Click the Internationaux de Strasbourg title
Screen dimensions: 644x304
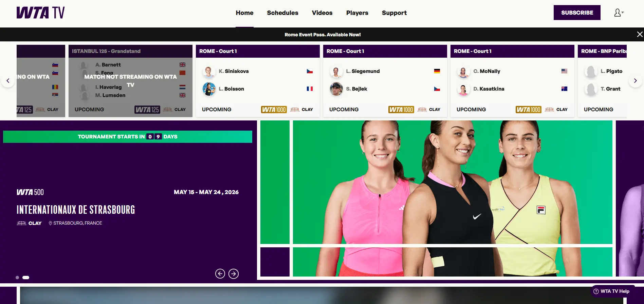tap(76, 210)
